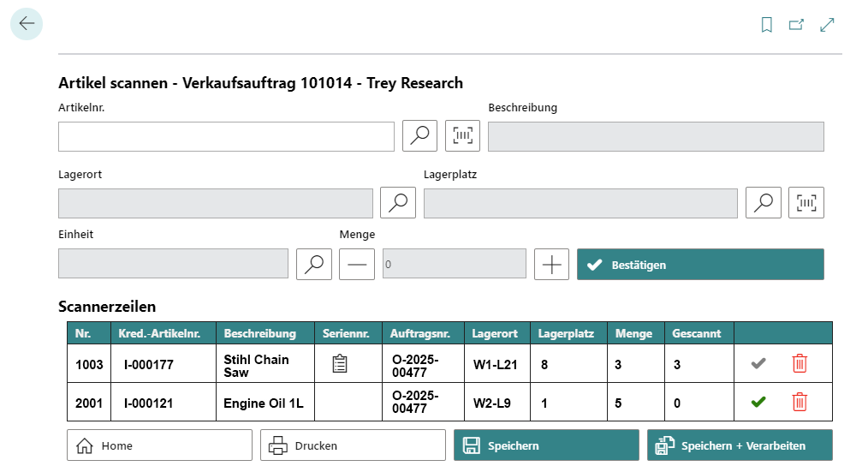
Task: Click grey checkmark on row 1003
Action: pyautogui.click(x=758, y=363)
